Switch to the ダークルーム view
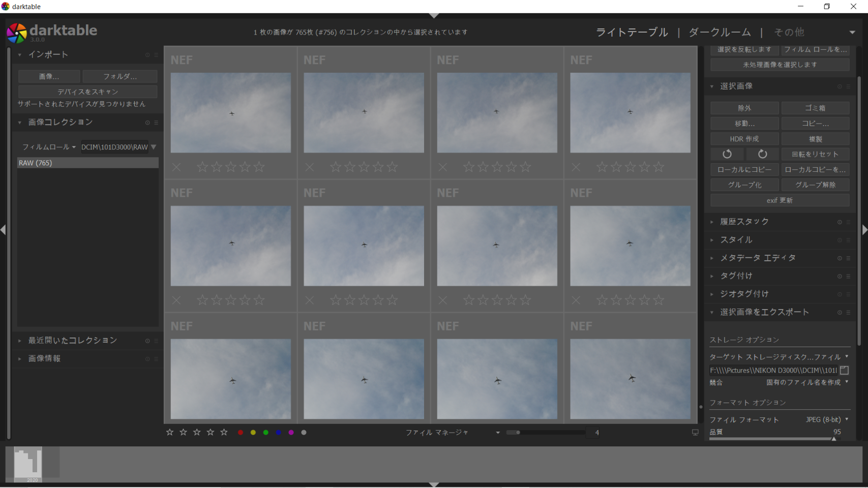Viewport: 868px width, 488px height. pyautogui.click(x=719, y=32)
